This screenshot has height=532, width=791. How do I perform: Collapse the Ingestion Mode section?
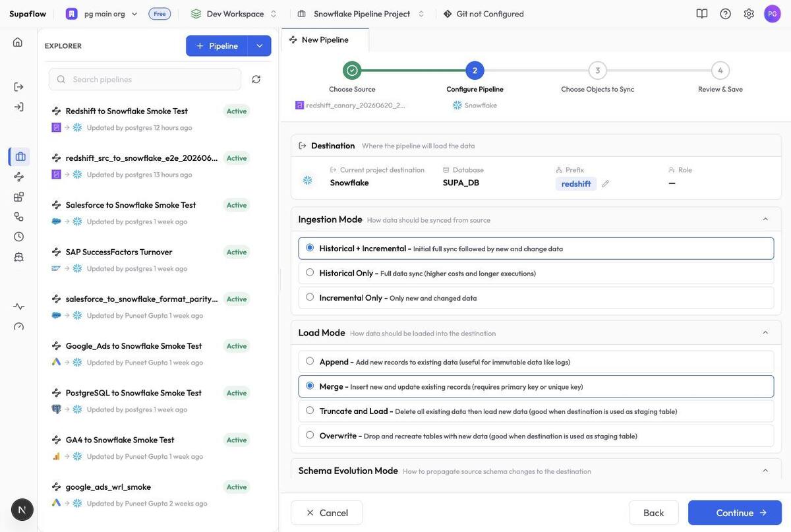pos(765,220)
